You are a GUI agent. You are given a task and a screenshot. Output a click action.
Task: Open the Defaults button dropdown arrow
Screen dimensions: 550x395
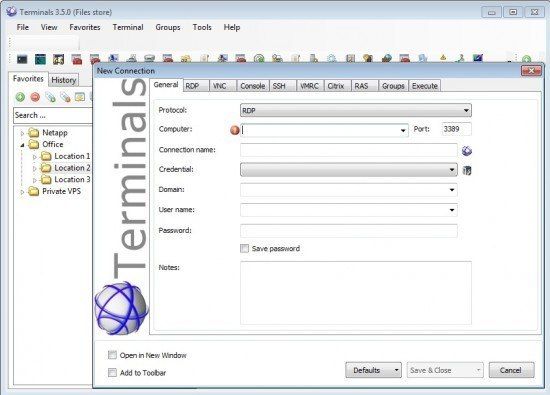click(x=396, y=370)
